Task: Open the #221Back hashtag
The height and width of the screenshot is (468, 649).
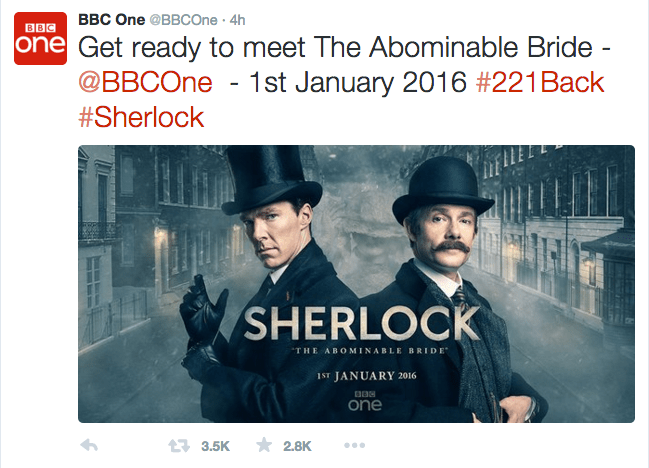Action: (x=540, y=82)
